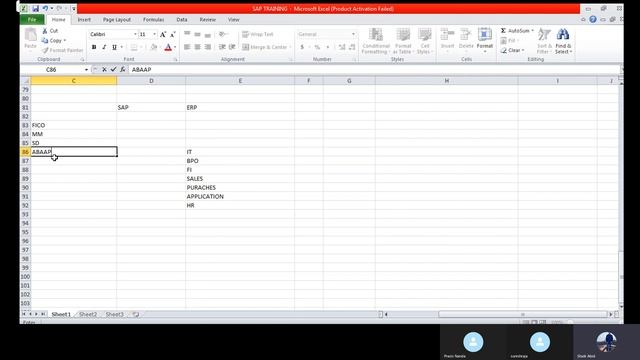The image size is (640, 360).
Task: Click the font color A swatch
Action: pos(168,48)
